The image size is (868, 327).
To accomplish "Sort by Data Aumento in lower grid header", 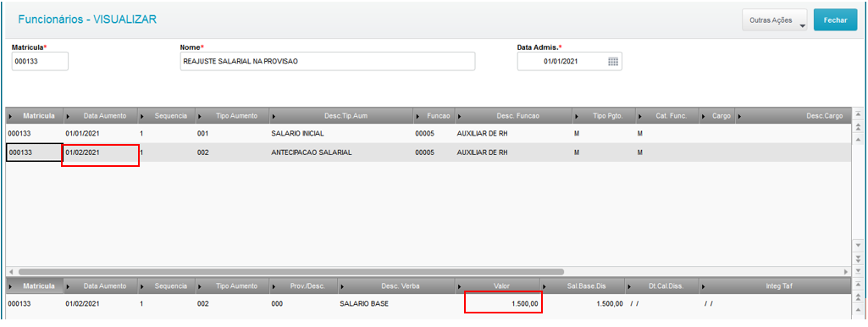I will 100,286.
